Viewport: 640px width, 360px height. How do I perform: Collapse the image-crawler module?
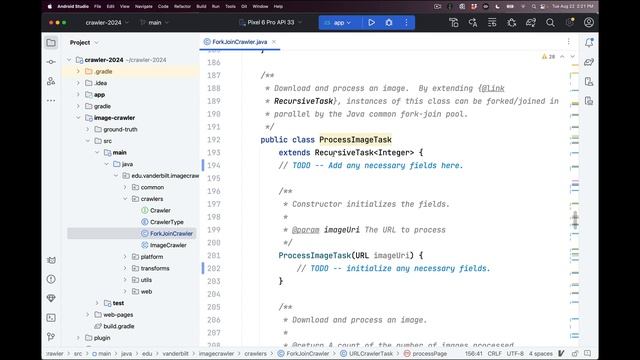tap(78, 118)
